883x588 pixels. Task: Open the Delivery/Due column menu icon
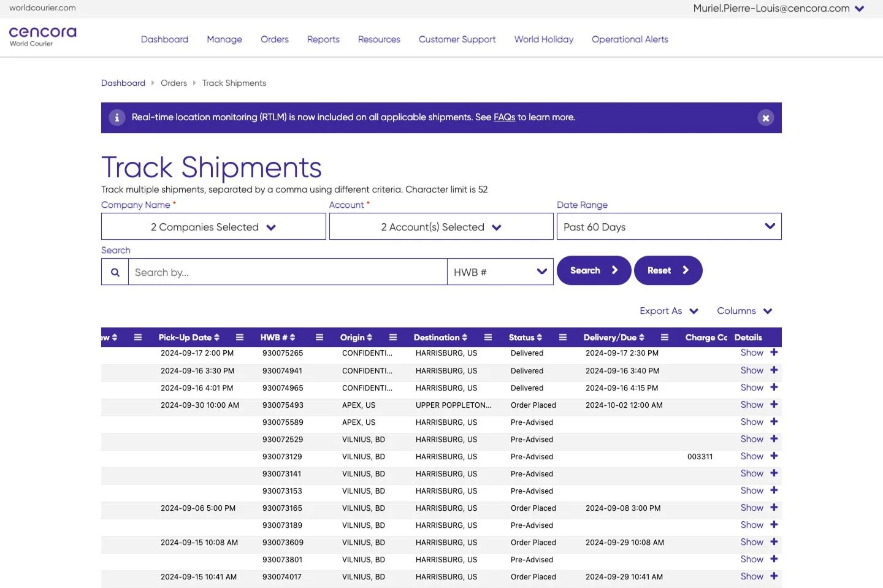[665, 337]
